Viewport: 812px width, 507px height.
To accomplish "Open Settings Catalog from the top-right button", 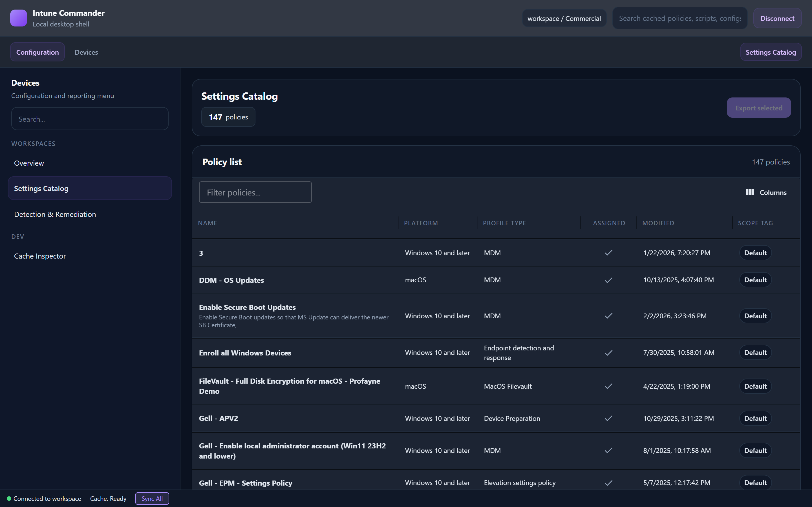I will 771,52.
